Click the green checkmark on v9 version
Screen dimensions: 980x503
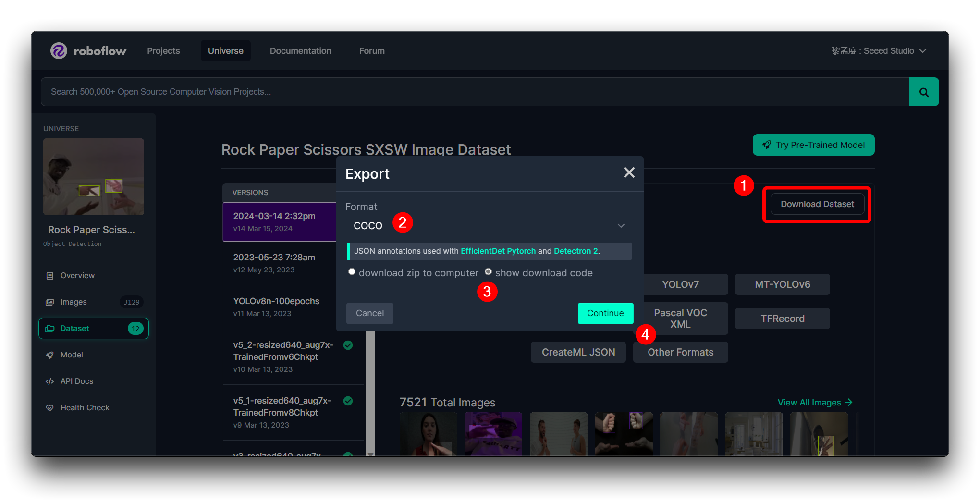(x=348, y=401)
